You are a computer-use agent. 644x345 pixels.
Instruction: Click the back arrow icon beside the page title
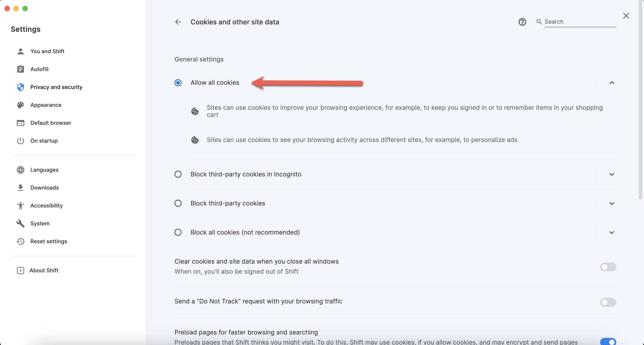coord(178,22)
